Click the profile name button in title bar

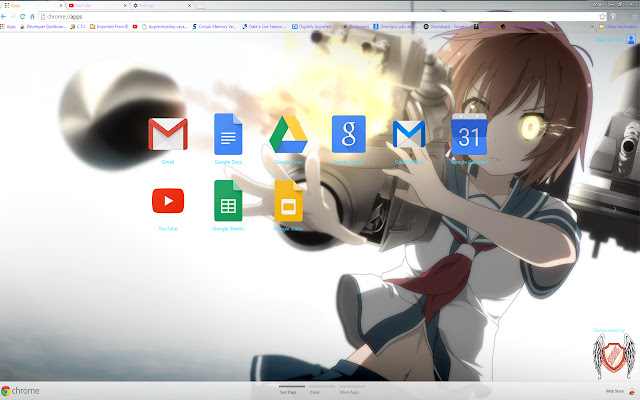(x=597, y=4)
